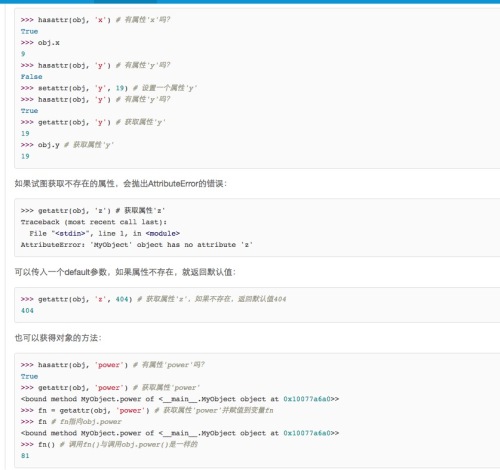Select 'Traceback (most recent call last):' line

coord(94,222)
